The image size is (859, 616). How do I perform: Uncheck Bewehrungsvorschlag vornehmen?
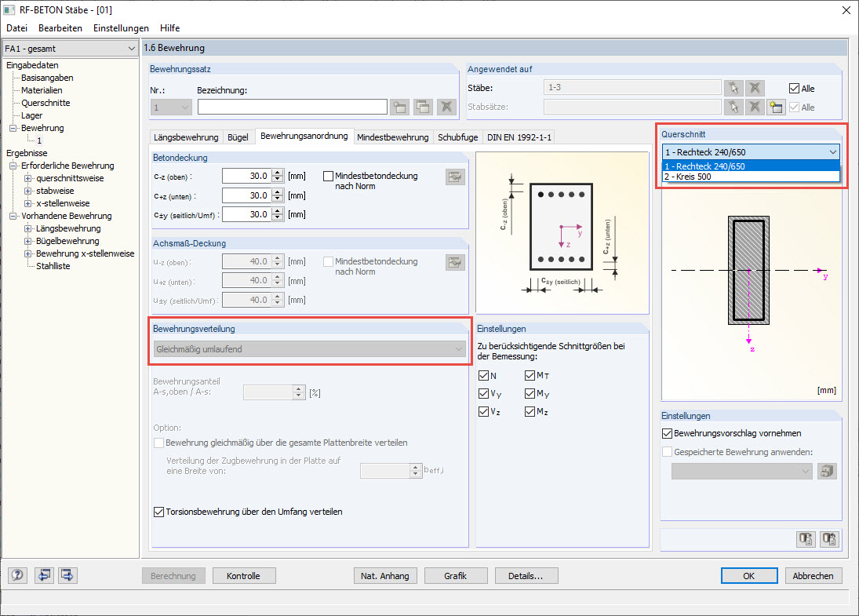coord(667,433)
